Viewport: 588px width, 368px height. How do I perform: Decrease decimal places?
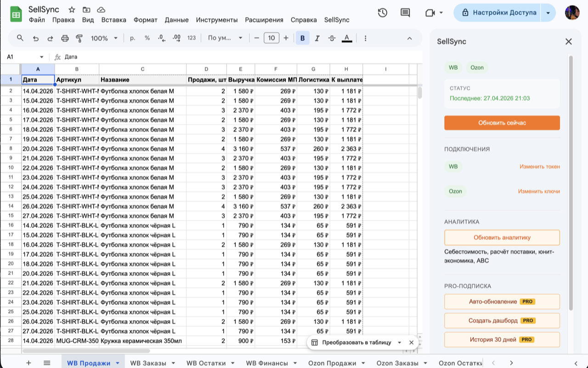pos(162,38)
